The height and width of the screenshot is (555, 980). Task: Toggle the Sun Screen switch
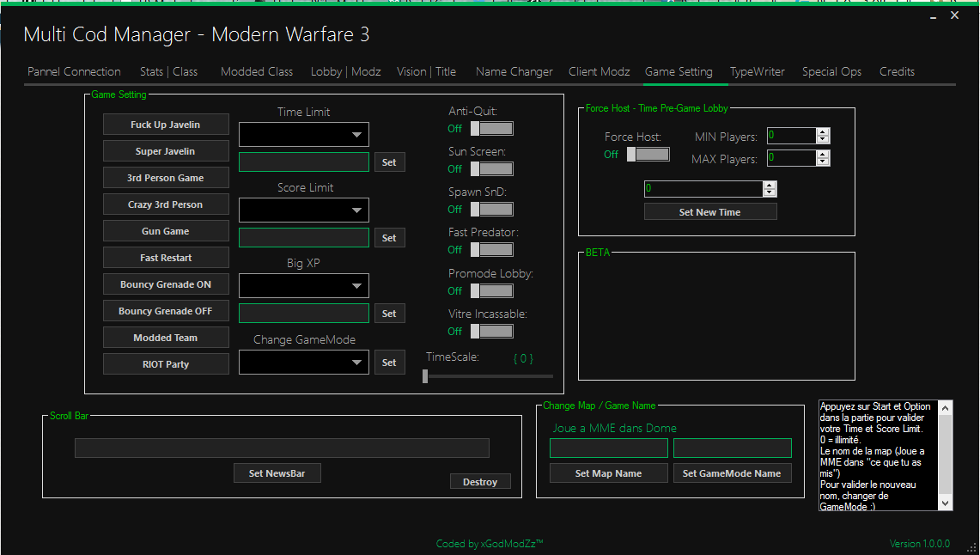492,168
